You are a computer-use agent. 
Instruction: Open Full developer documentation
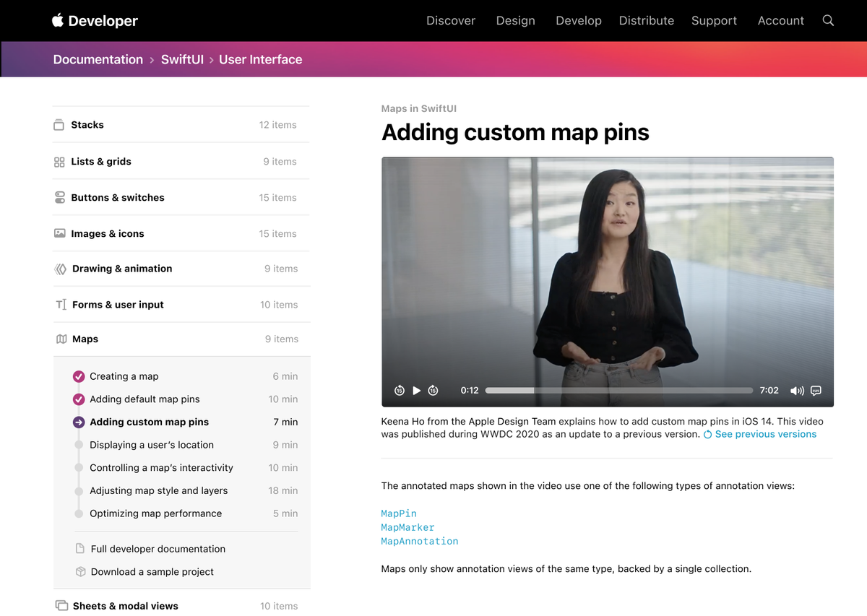(158, 549)
